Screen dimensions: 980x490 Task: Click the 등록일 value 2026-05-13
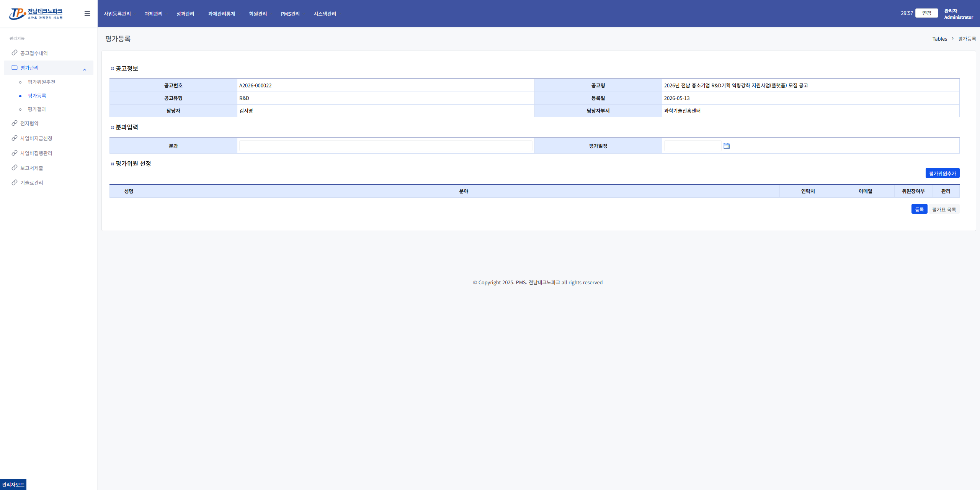(677, 98)
